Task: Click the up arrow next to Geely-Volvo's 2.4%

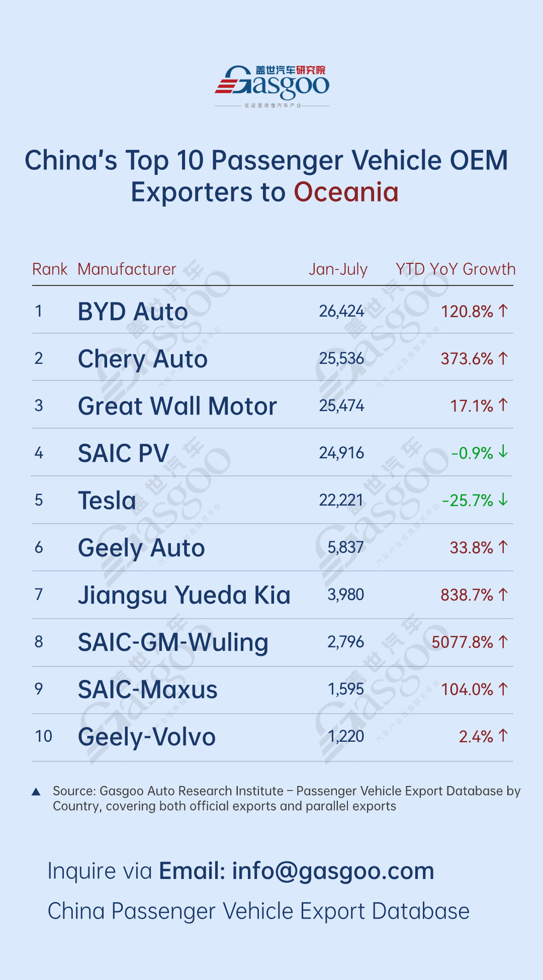Action: [503, 736]
